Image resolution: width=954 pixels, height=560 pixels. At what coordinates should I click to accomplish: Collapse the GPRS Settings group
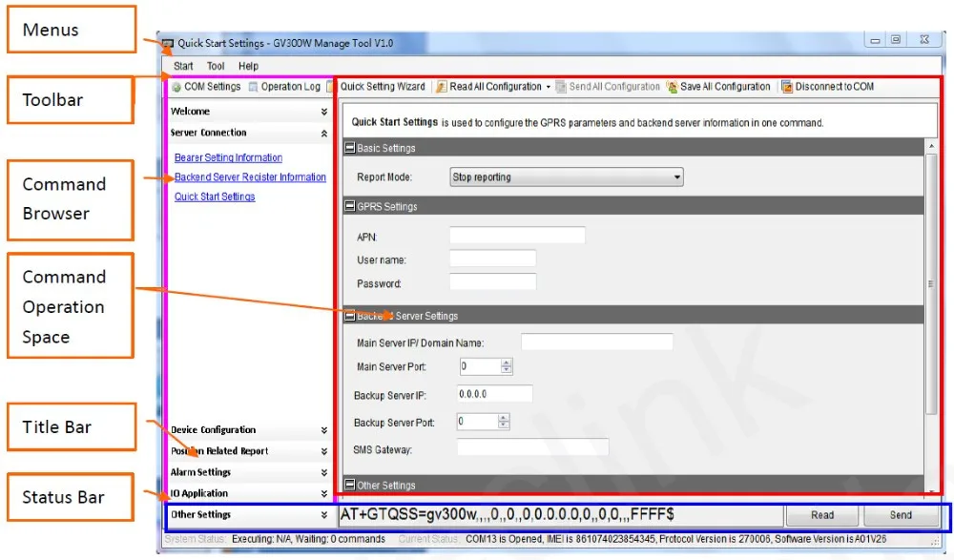(350, 206)
